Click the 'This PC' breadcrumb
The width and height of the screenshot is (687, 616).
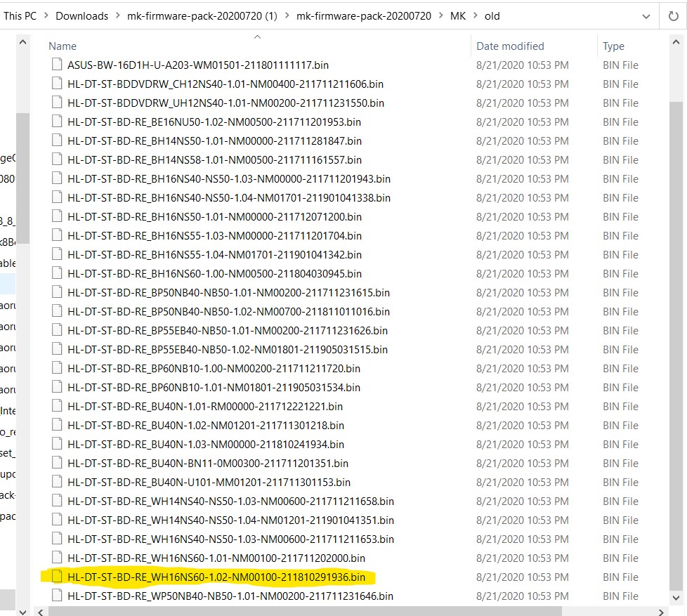click(20, 16)
